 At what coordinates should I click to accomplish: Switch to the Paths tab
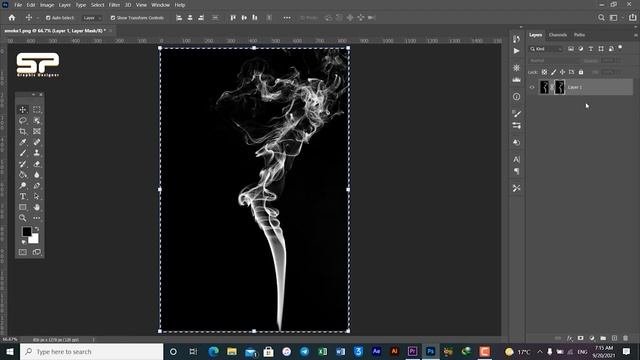tap(579, 35)
